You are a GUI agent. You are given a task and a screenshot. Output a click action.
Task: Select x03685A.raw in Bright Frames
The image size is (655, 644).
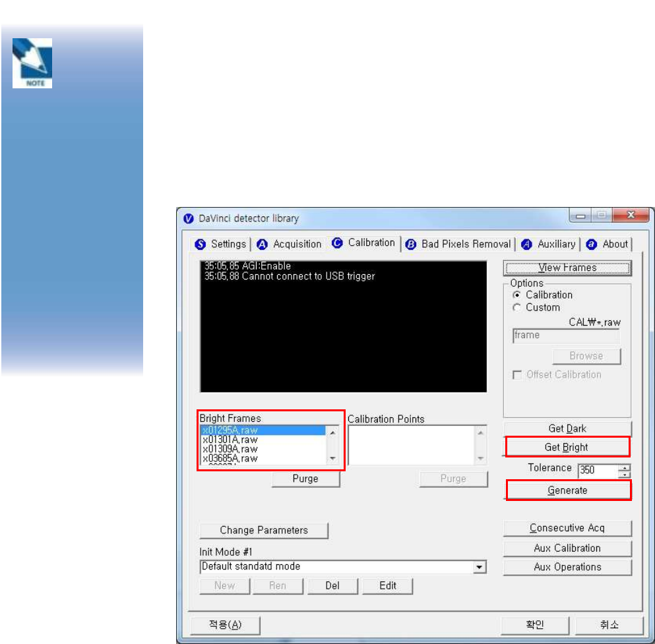(x=263, y=458)
